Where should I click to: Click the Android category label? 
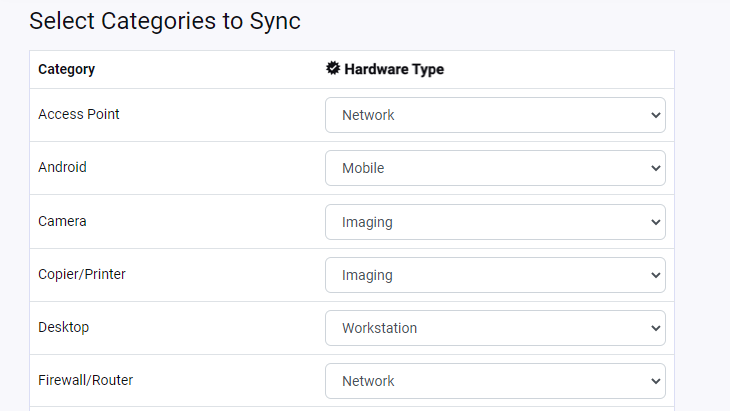(x=62, y=168)
